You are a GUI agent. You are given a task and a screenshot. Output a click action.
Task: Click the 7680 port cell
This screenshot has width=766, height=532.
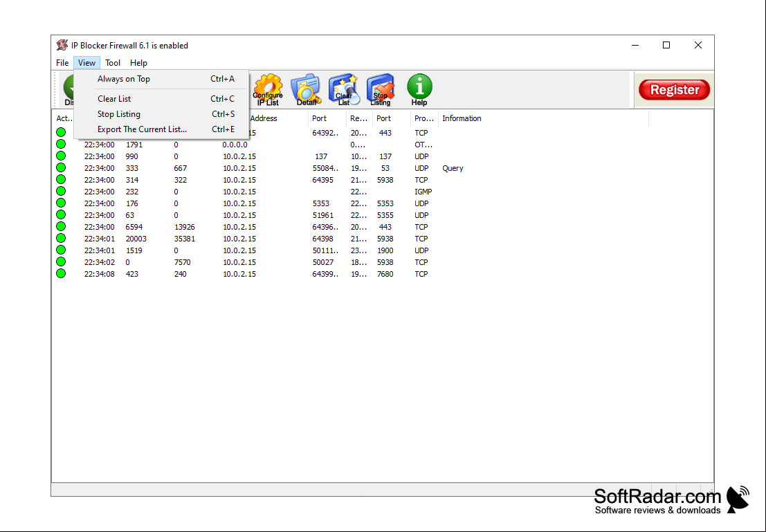[385, 274]
